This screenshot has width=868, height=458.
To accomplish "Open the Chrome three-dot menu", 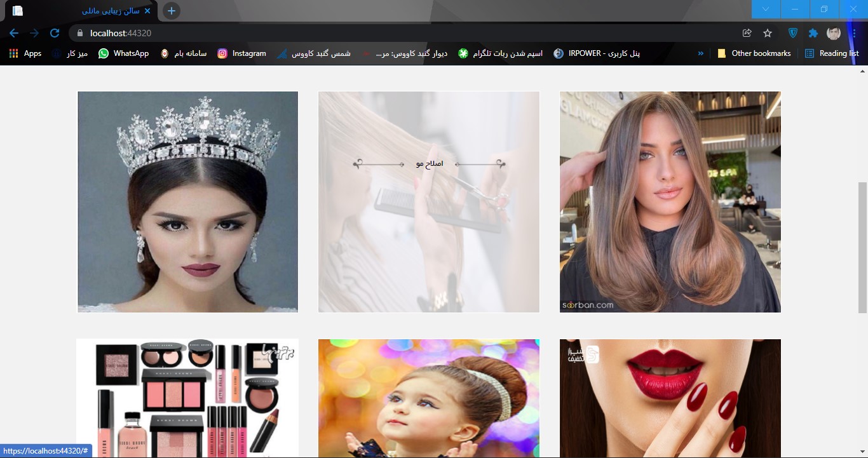I will coord(854,33).
